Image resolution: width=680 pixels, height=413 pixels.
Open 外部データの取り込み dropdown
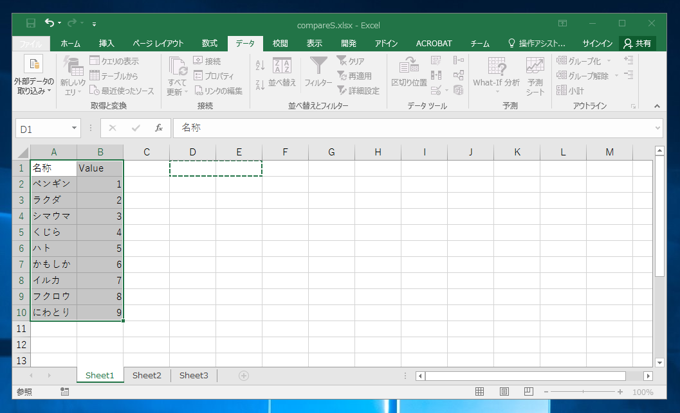34,75
